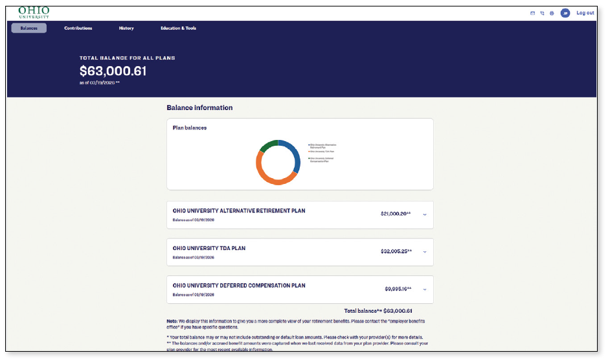Click the Deferred Compensation Plan legend entry

point(321,159)
